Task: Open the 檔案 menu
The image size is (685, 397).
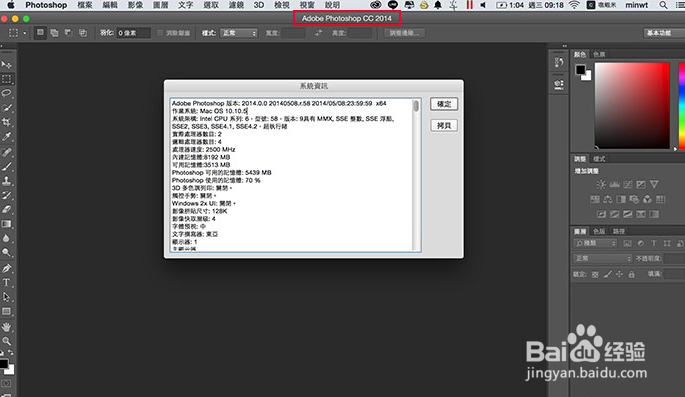Action: pyautogui.click(x=85, y=5)
